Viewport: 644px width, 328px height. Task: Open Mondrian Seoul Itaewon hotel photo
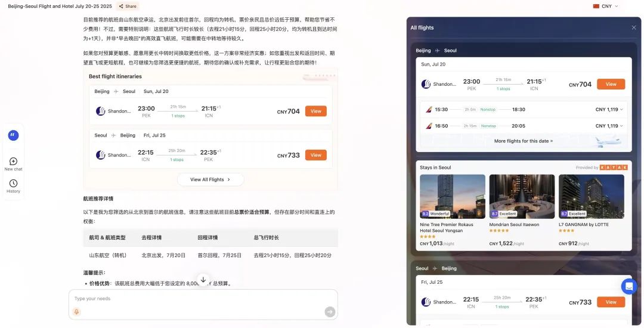point(522,196)
